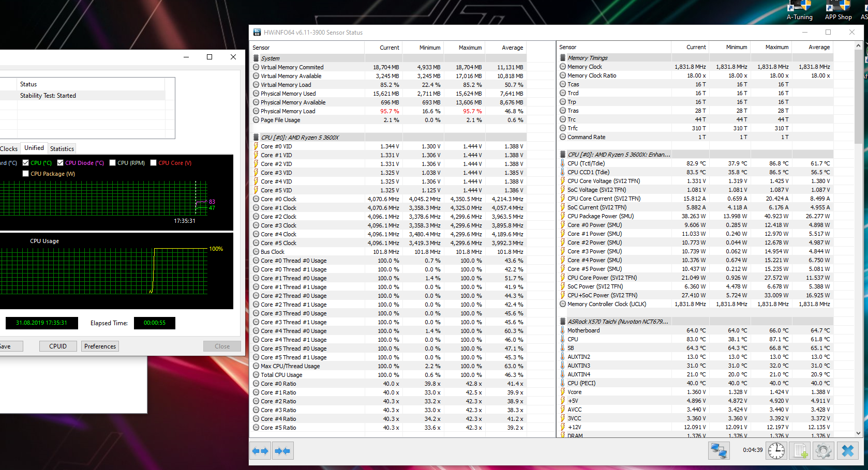
Task: Click the lightning icon beside Vcore
Action: pyautogui.click(x=563, y=392)
